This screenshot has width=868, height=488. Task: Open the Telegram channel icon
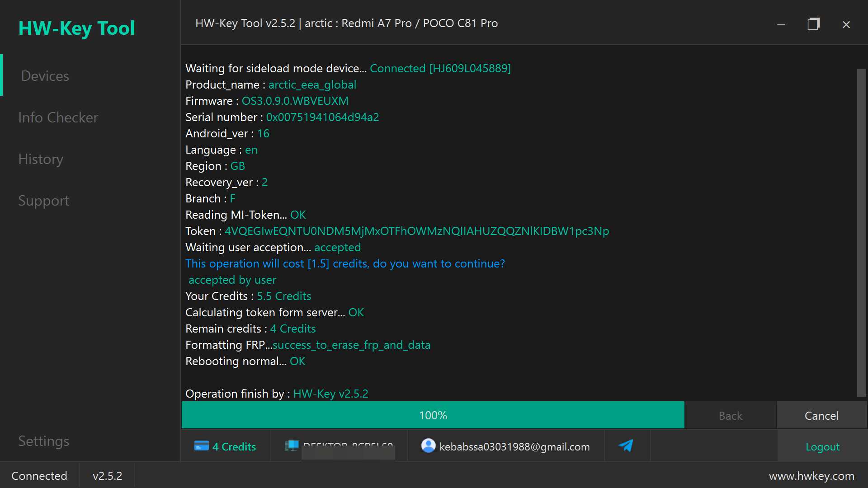(626, 446)
